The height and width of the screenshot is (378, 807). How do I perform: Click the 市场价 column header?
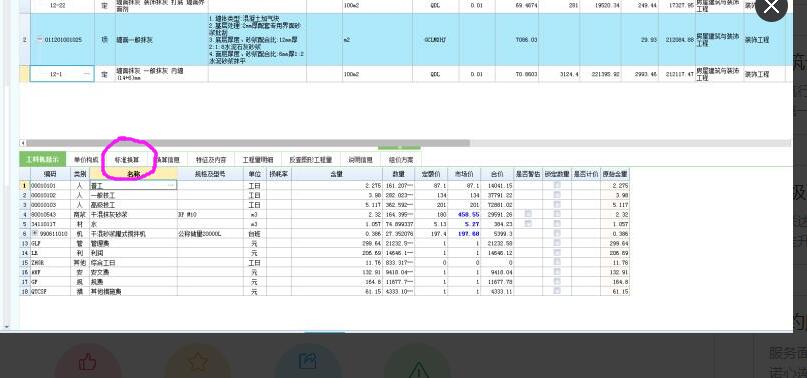[464, 175]
